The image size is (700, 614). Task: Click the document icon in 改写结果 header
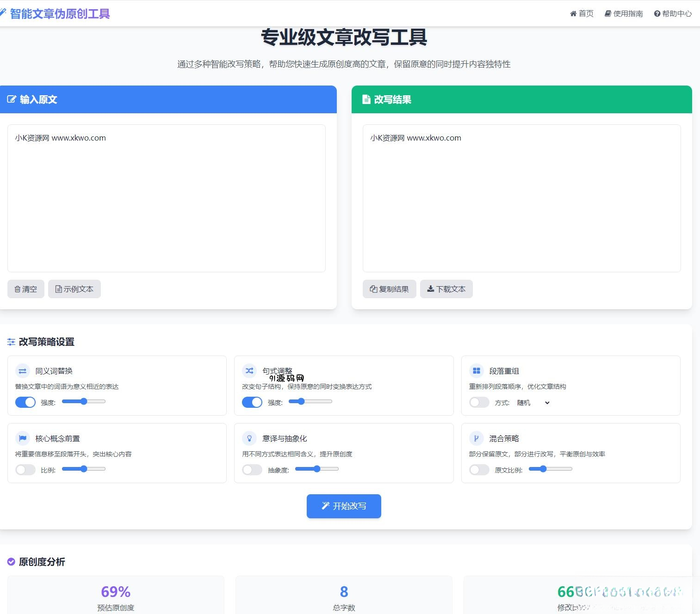[x=366, y=99]
